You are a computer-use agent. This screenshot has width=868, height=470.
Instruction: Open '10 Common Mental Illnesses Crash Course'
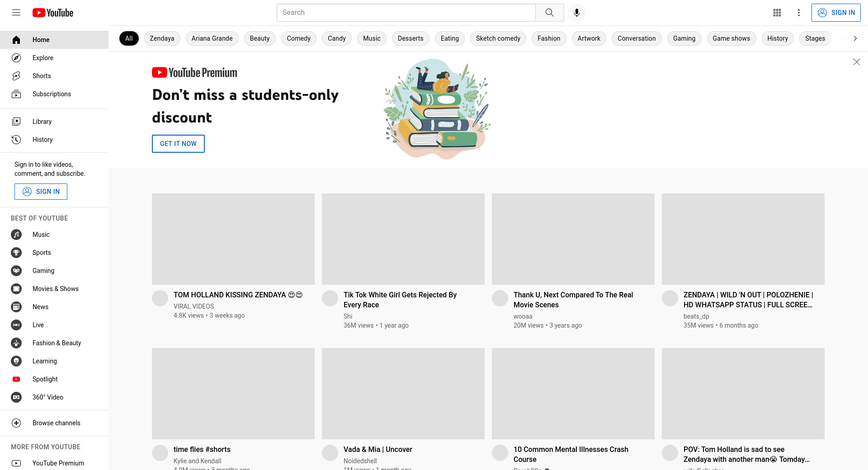click(x=571, y=454)
